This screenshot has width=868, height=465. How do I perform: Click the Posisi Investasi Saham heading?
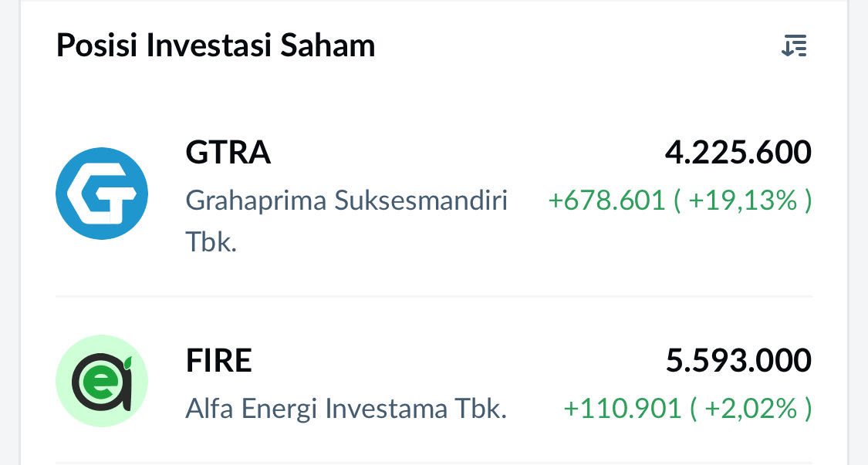(x=215, y=45)
